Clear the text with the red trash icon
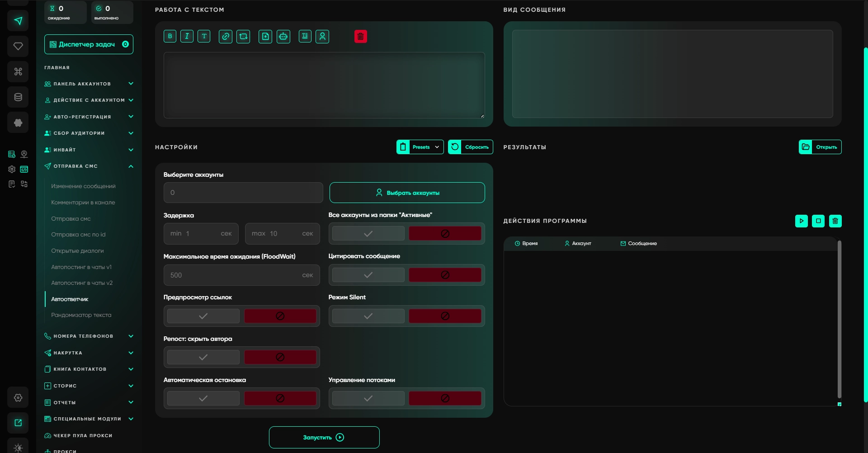The width and height of the screenshot is (868, 453). click(x=361, y=36)
